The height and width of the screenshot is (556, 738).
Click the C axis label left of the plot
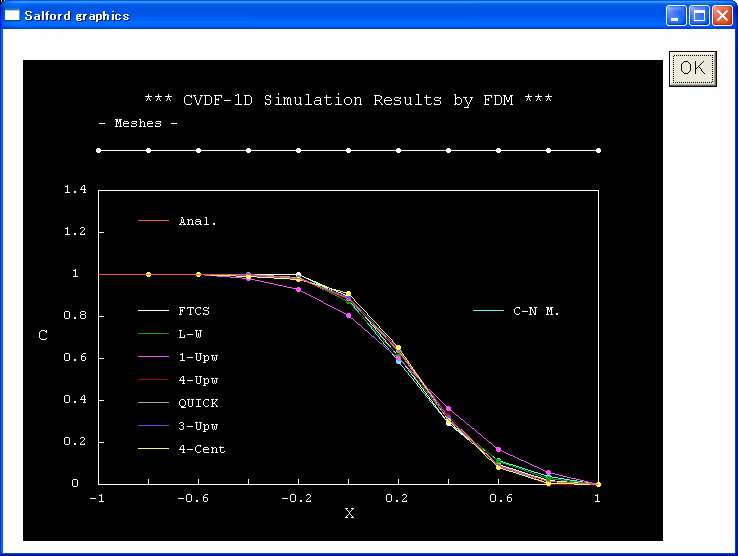(42, 336)
